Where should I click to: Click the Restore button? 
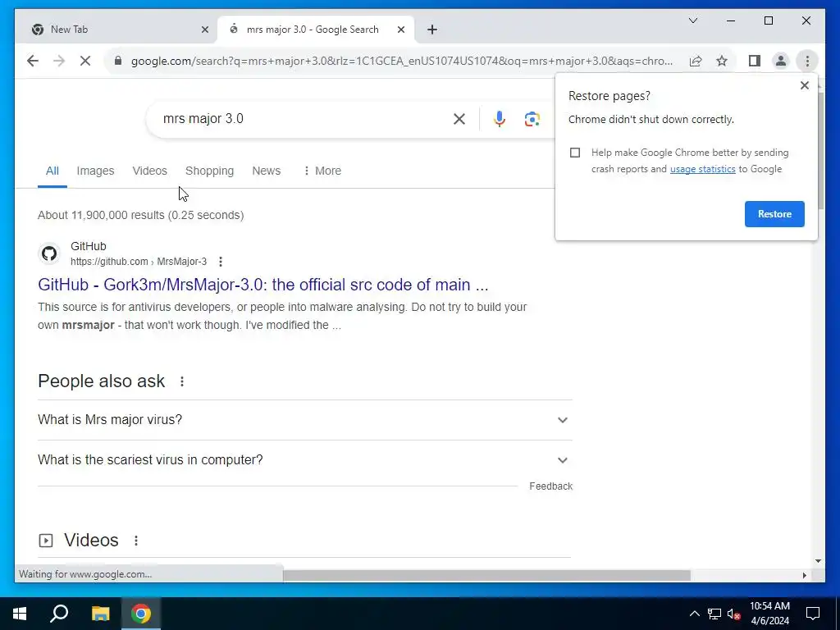point(774,214)
